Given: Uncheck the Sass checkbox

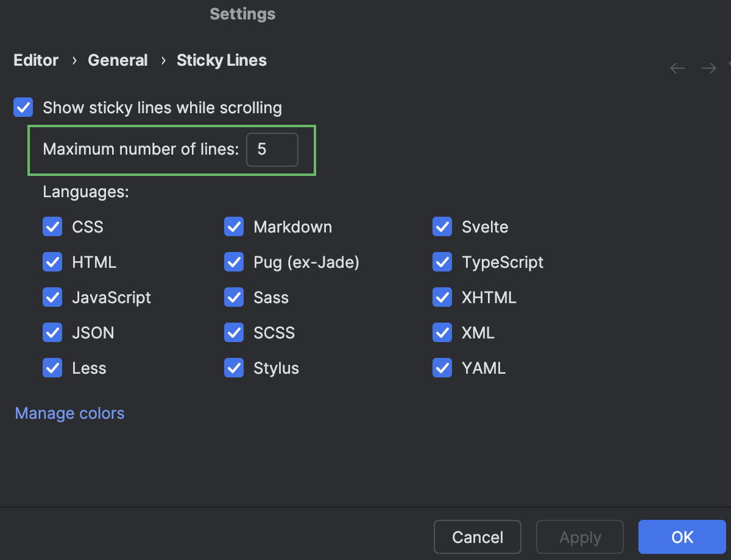Looking at the screenshot, I should tap(234, 297).
